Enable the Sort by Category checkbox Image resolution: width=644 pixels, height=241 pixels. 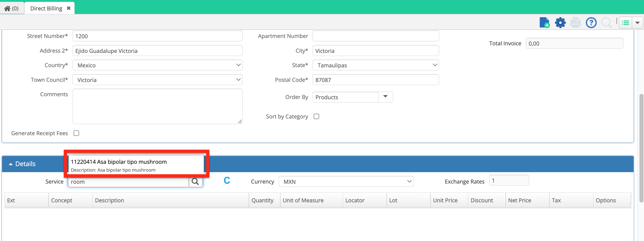point(316,116)
